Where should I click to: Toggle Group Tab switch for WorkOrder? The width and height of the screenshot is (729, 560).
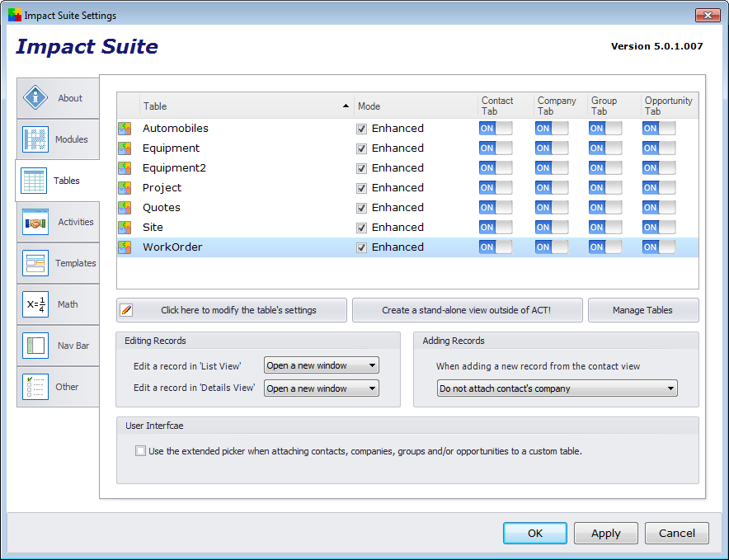[x=605, y=247]
